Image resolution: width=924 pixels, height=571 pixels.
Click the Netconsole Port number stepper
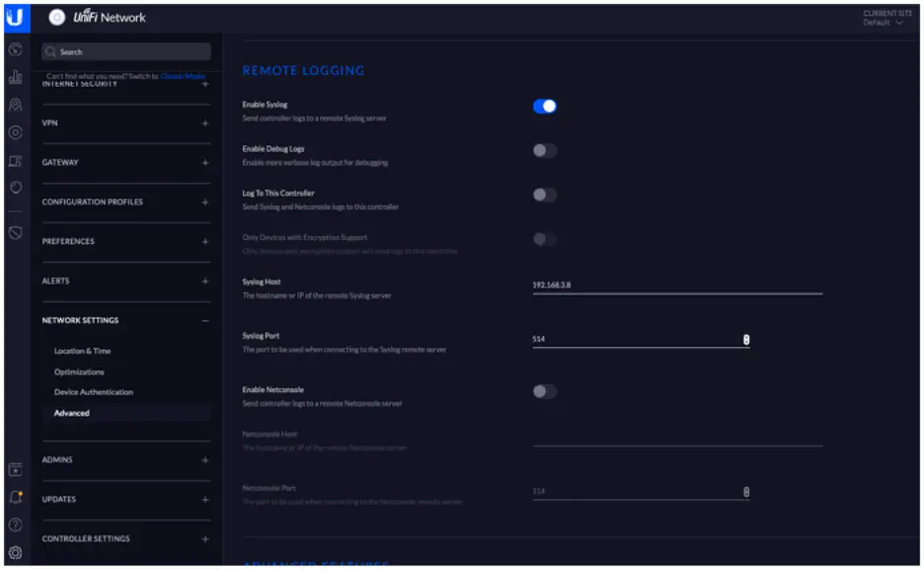click(746, 492)
